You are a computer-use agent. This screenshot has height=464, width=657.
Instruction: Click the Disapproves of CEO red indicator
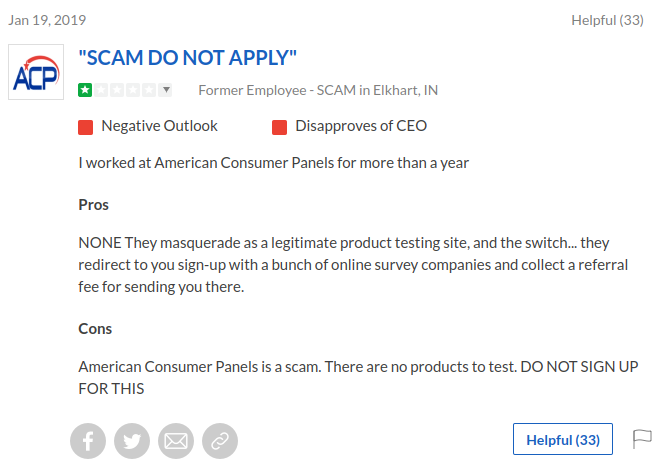tap(279, 127)
